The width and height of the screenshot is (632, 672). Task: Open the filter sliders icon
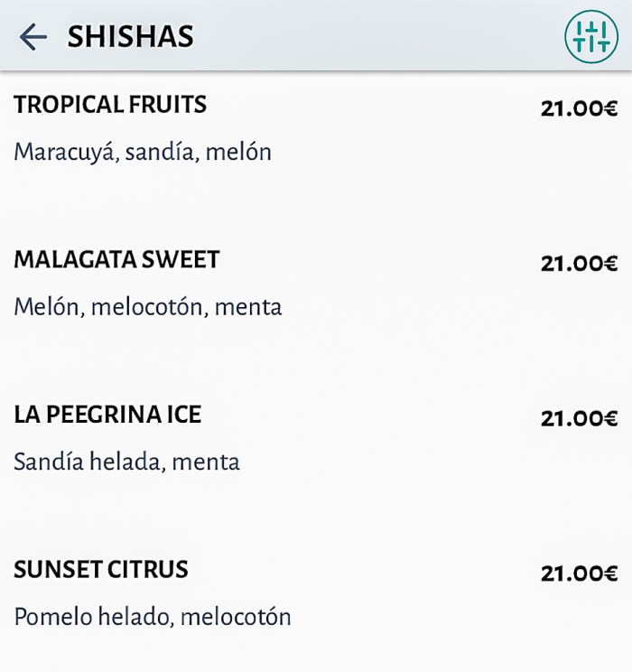pyautogui.click(x=591, y=36)
